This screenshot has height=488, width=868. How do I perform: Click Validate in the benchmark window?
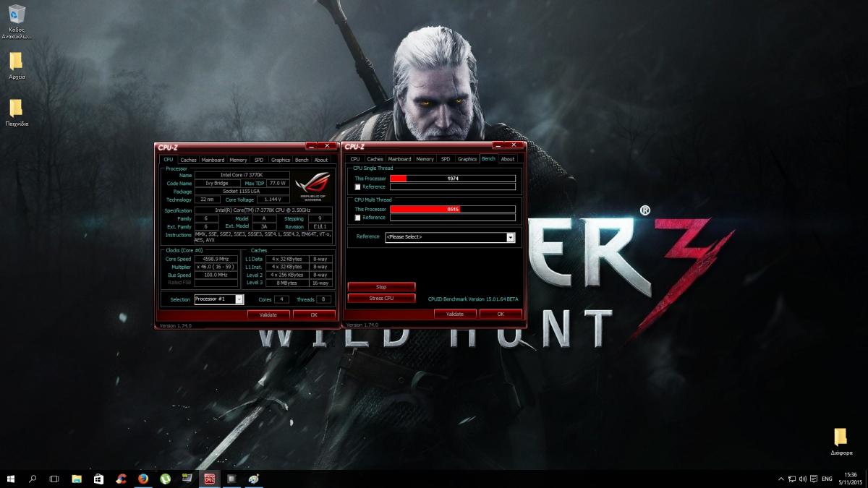pyautogui.click(x=455, y=314)
